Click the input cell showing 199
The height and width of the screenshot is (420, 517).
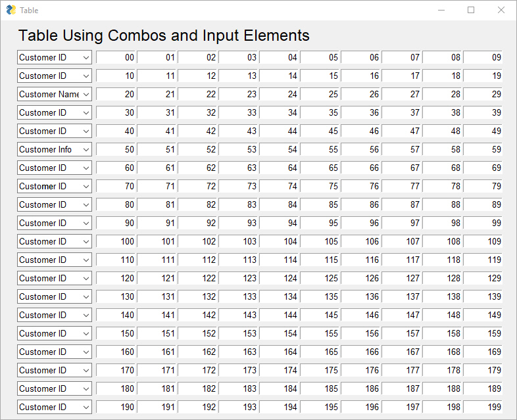tap(483, 407)
